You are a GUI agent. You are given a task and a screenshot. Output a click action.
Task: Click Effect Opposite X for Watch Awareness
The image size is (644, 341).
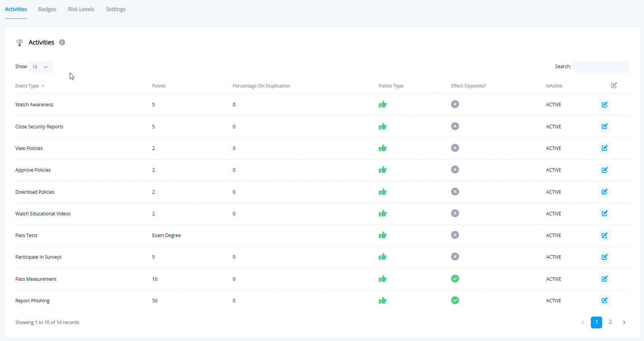point(455,104)
